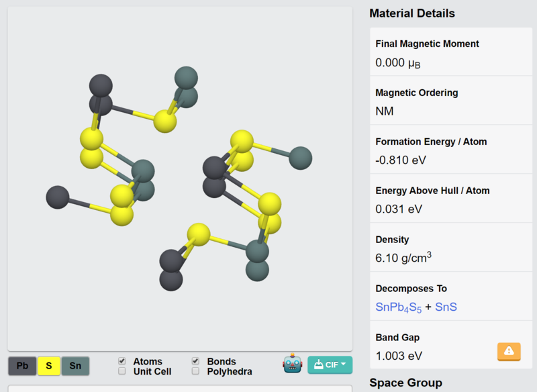Viewport: 537px width, 392px height.
Task: Click the Space Group heading
Action: pyautogui.click(x=406, y=383)
